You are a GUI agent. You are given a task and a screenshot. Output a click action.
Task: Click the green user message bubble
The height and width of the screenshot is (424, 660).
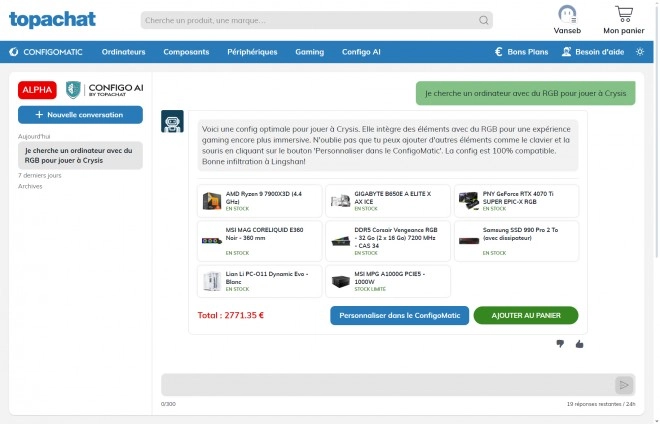coord(525,93)
